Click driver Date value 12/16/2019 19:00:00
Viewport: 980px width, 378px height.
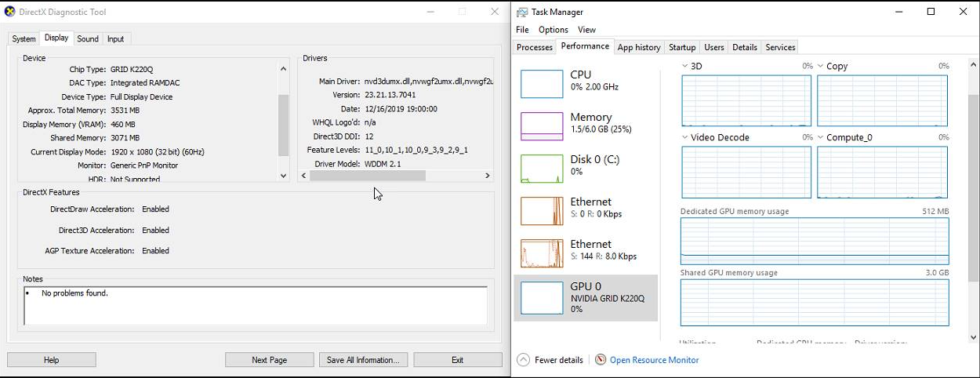[401, 109]
